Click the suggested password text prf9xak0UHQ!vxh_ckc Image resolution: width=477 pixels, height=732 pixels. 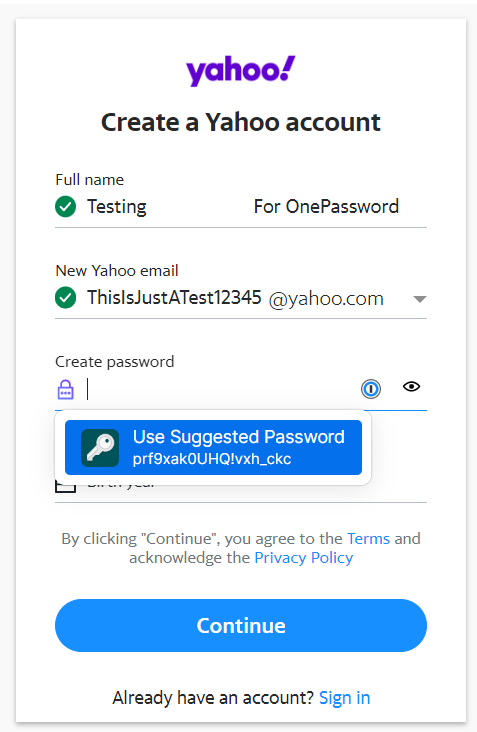(212, 459)
